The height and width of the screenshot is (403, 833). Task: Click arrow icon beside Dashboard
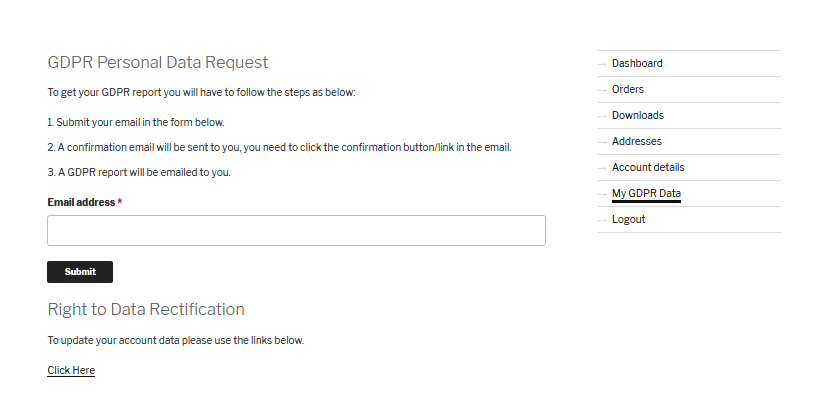pyautogui.click(x=602, y=64)
